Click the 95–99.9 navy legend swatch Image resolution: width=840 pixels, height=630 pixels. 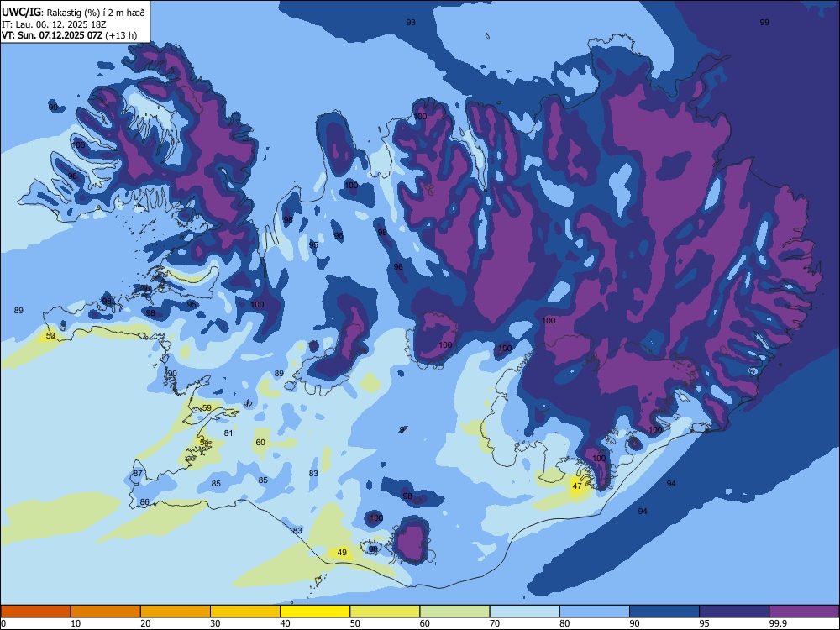coord(734,612)
